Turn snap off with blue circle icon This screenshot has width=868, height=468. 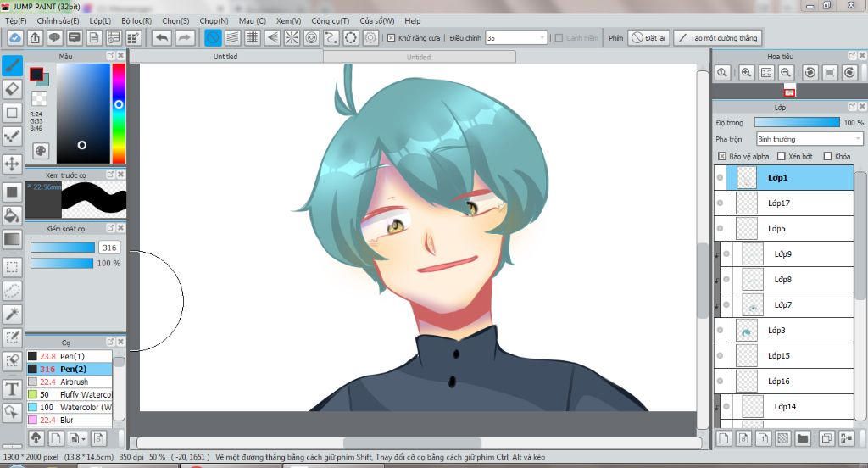click(x=213, y=37)
